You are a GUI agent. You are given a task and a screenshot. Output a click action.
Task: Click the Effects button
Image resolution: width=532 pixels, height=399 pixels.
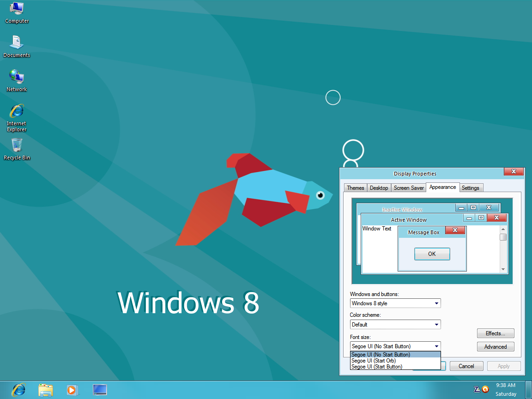[x=496, y=333]
